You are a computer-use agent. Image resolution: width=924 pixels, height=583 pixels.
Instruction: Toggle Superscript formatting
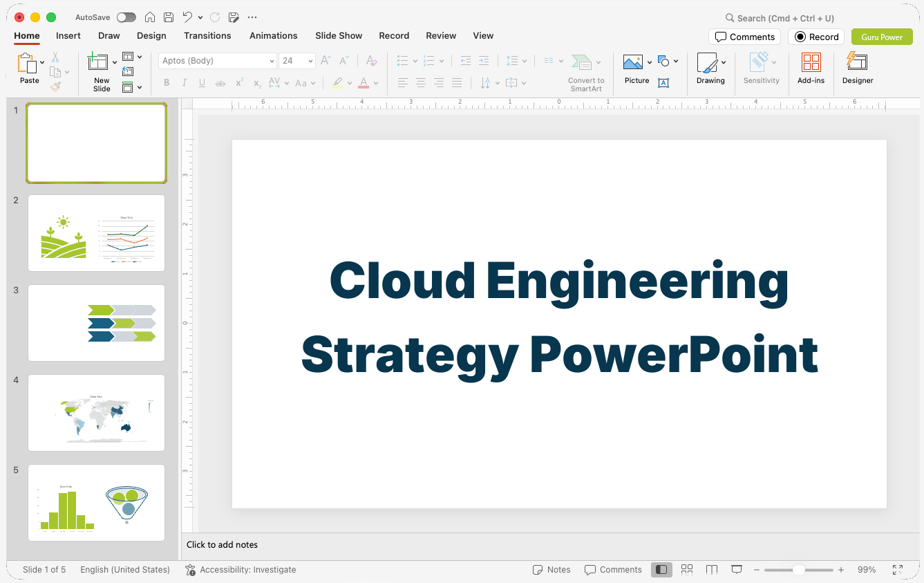[x=239, y=83]
